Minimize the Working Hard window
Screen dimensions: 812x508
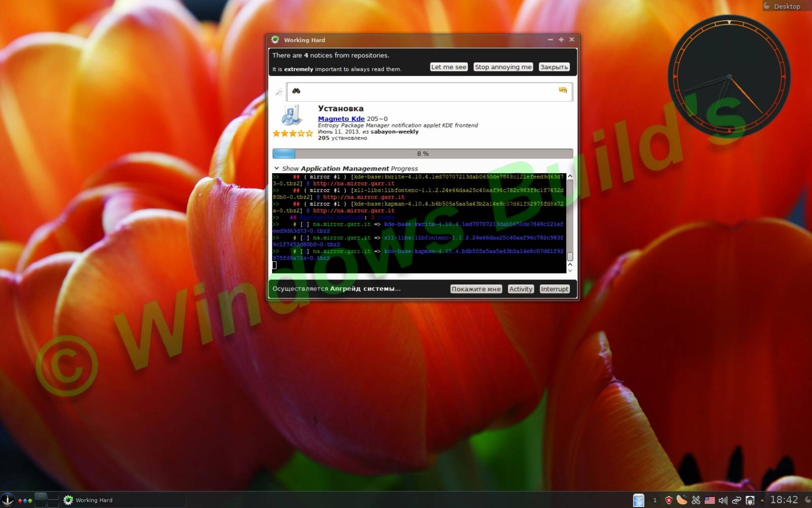550,40
